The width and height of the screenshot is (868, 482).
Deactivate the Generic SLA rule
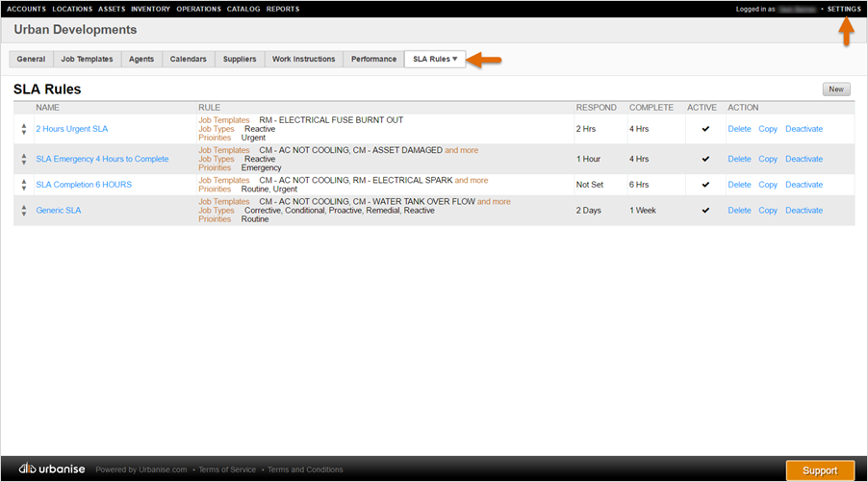pos(804,210)
